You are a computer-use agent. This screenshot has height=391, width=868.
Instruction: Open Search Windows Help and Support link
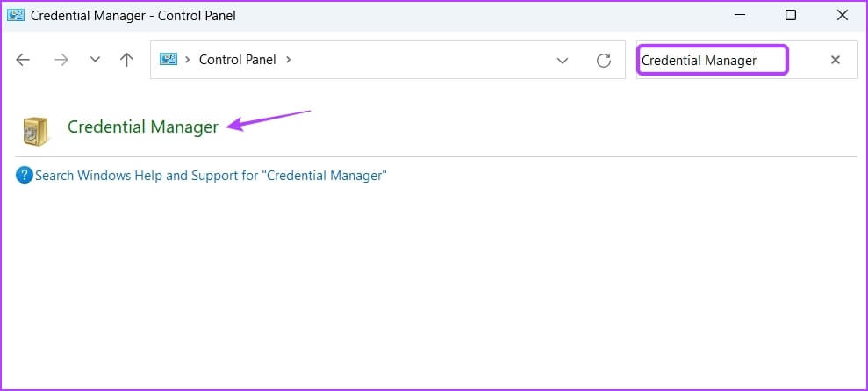point(211,176)
